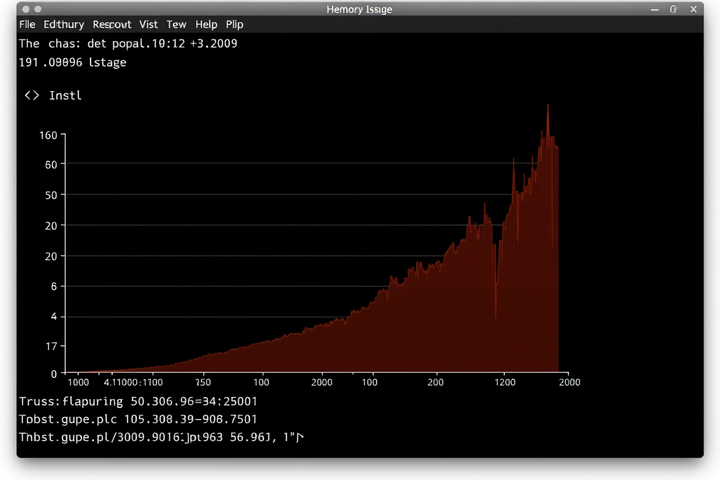This screenshot has width=720, height=480.
Task: Open the Vist menu
Action: [148, 24]
